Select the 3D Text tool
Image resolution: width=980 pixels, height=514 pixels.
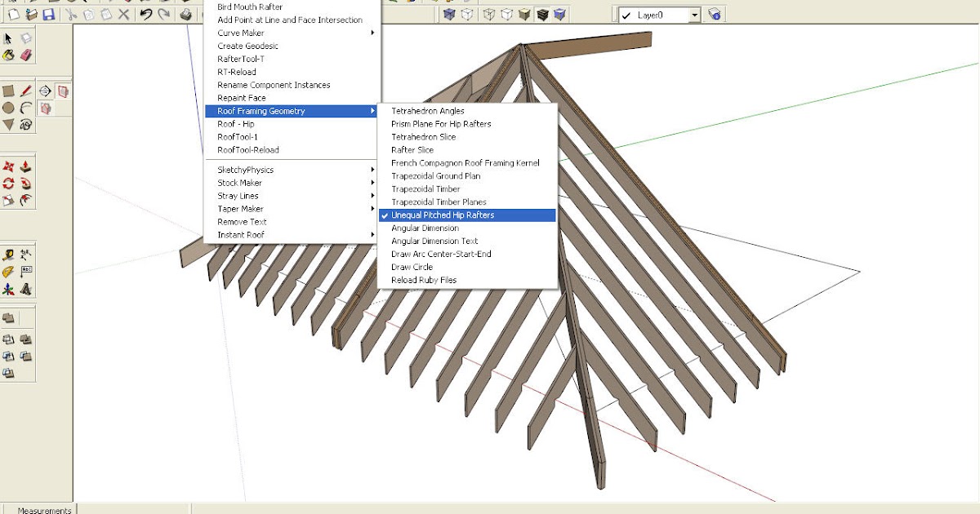click(x=25, y=289)
